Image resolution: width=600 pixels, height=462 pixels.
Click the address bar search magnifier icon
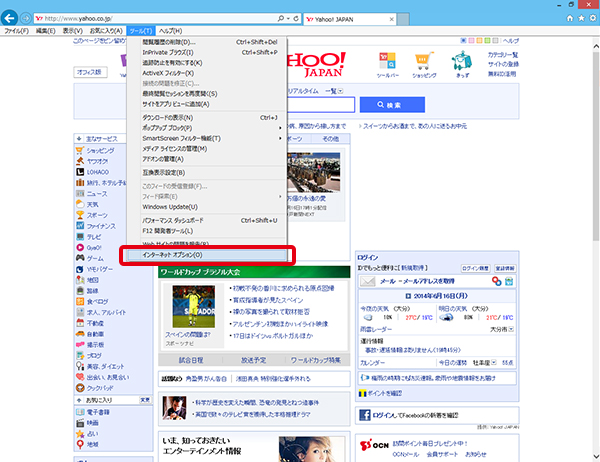tap(281, 18)
